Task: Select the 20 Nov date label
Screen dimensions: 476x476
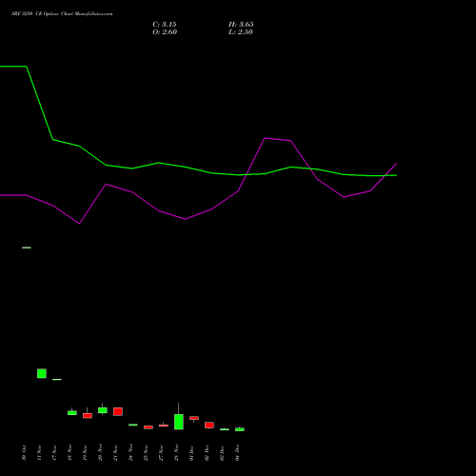Action: pos(100,453)
